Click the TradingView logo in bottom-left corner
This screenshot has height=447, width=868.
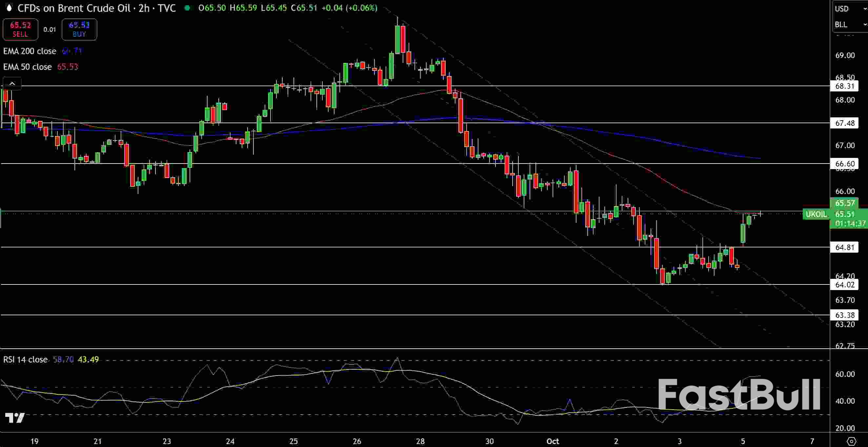coord(15,418)
